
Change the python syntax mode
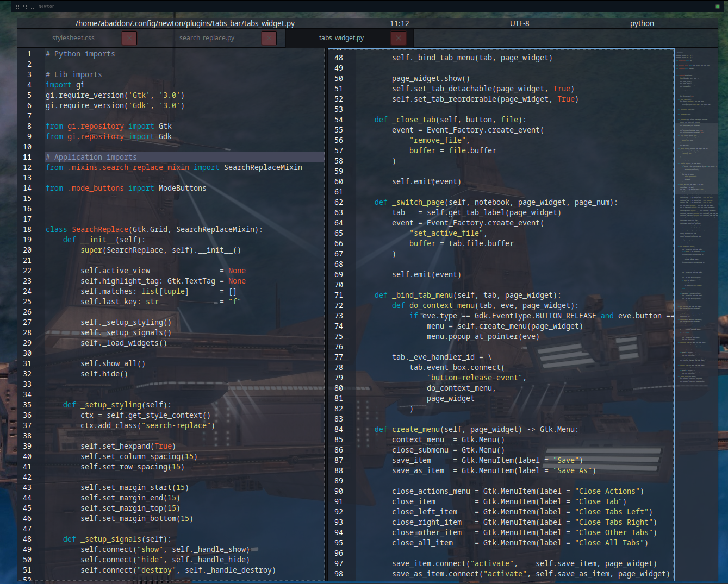pyautogui.click(x=642, y=23)
